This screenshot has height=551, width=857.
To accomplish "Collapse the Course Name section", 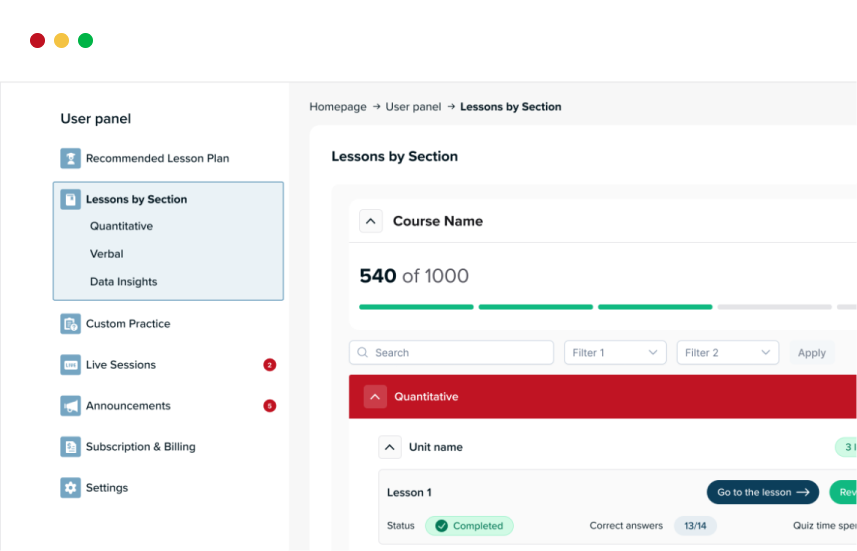I will coord(371,221).
